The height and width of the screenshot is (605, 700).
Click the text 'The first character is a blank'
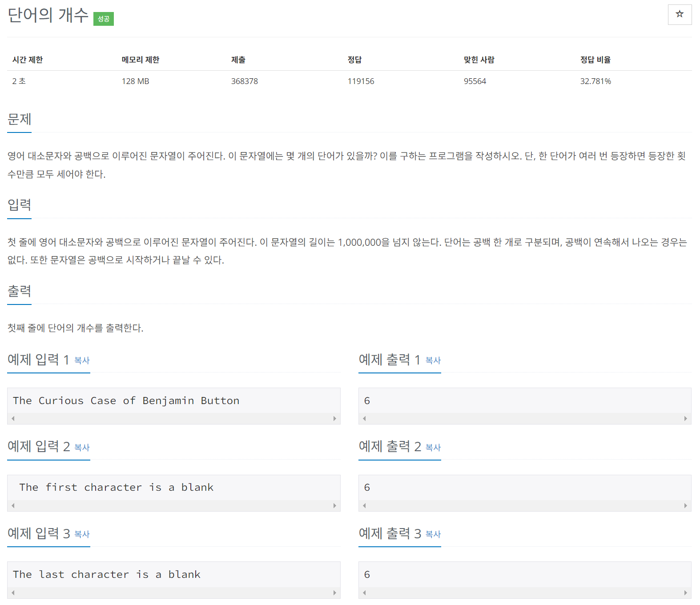117,487
